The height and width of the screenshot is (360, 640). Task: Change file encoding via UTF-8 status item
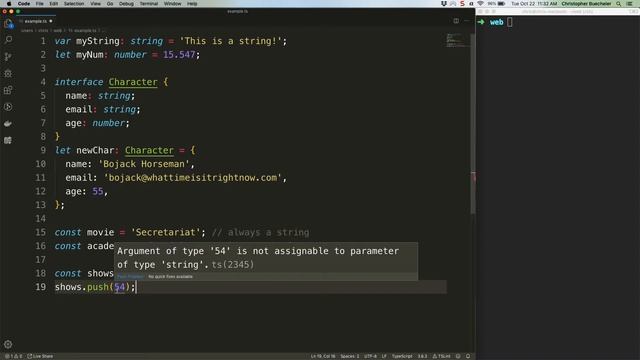pyautogui.click(x=371, y=356)
